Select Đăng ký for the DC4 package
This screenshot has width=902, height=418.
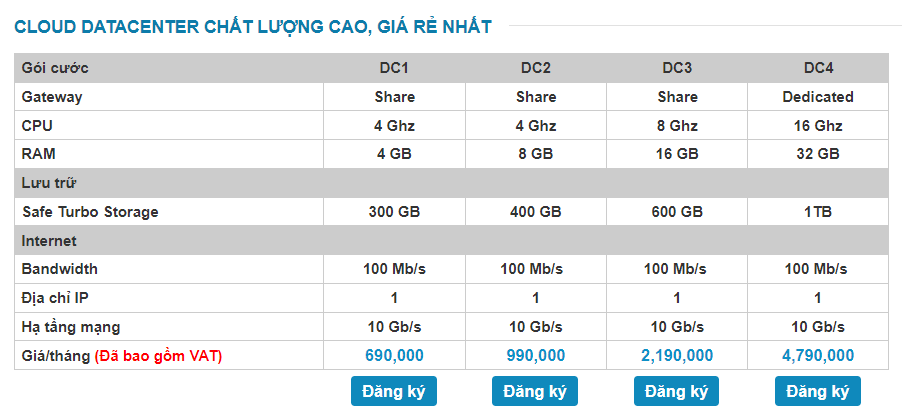point(818,391)
